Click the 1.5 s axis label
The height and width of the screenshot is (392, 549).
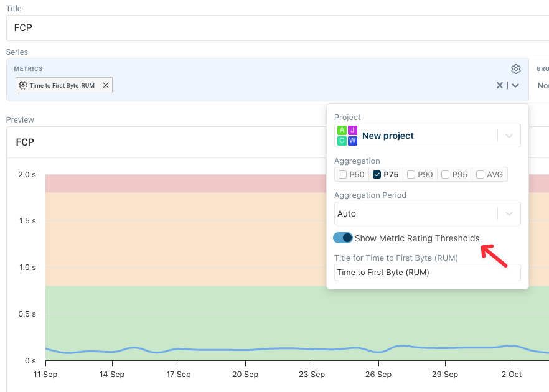point(27,221)
